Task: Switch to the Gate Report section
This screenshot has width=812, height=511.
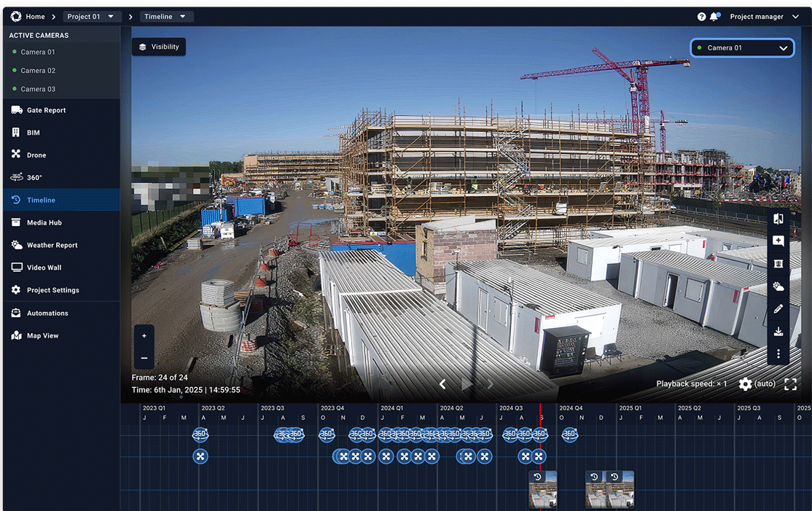Action: pyautogui.click(x=44, y=109)
